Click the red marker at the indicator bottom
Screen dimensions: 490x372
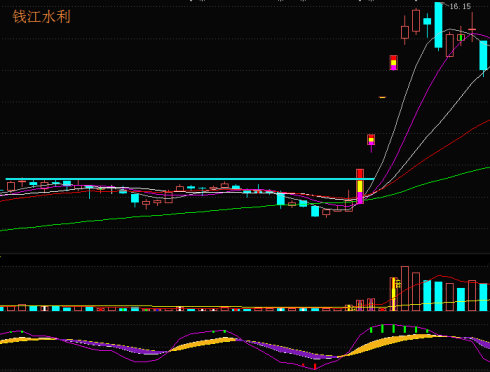click(315, 367)
